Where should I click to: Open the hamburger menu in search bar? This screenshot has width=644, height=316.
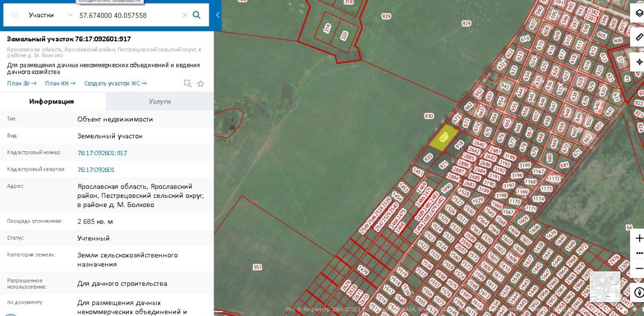coord(15,15)
